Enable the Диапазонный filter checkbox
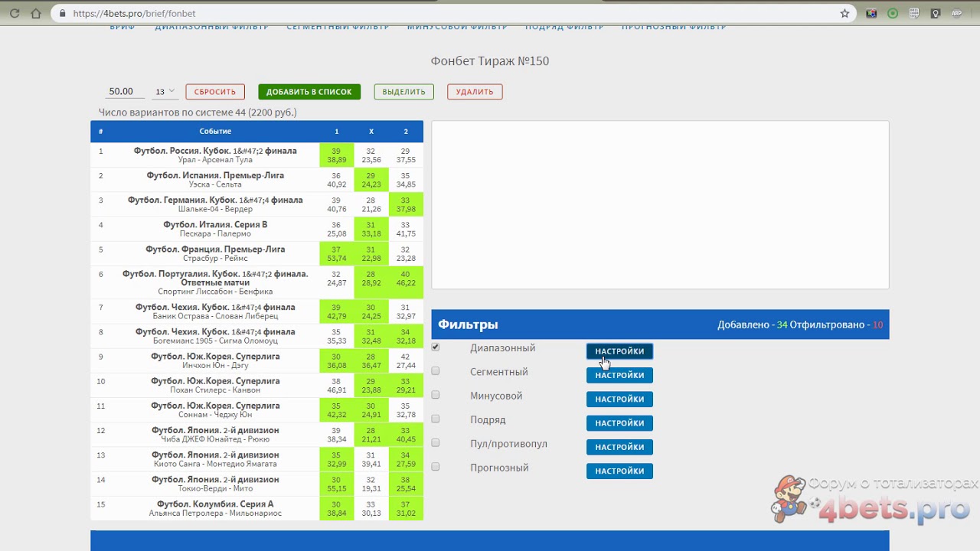980x551 pixels. coord(436,347)
